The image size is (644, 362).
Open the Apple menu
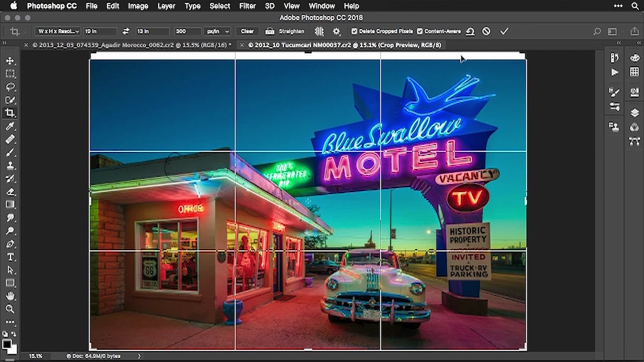point(14,6)
